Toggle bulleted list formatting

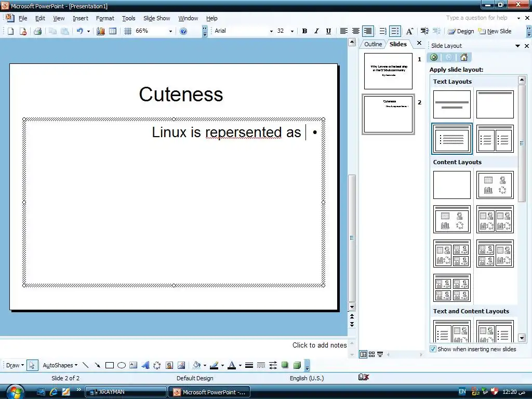pyautogui.click(x=395, y=31)
